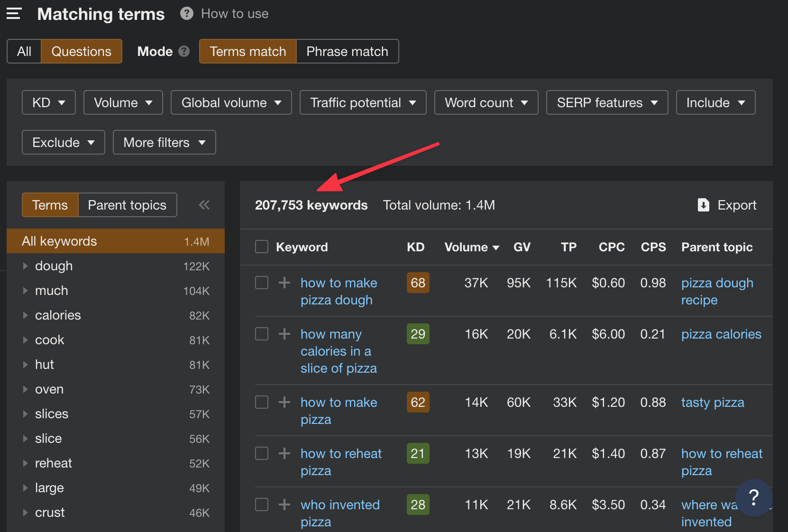Switch to Phrase match mode
788x532 pixels.
click(348, 51)
